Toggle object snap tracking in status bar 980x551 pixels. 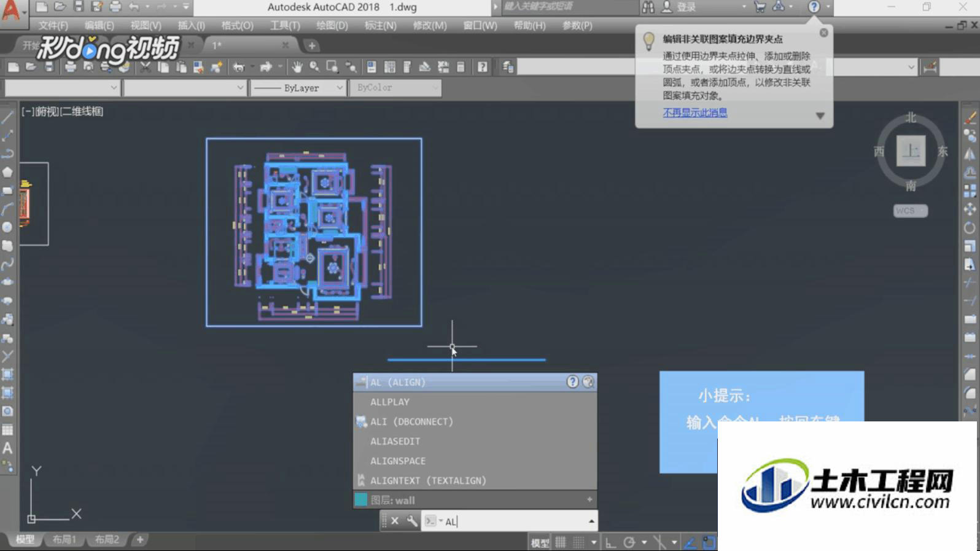pos(690,542)
